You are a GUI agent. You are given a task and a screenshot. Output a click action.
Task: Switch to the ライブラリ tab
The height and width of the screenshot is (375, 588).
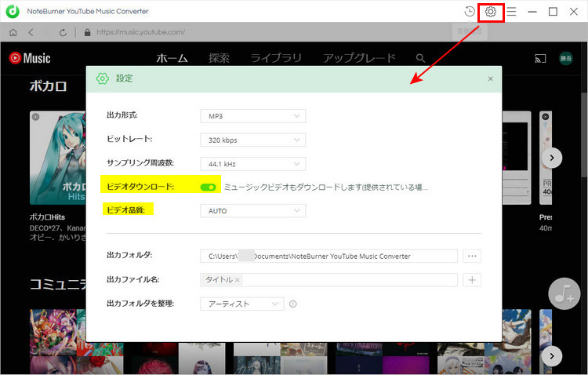coord(276,58)
